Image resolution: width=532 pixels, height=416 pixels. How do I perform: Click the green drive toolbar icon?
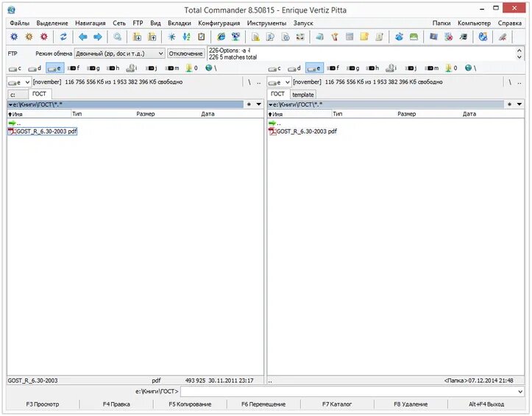tap(414, 37)
